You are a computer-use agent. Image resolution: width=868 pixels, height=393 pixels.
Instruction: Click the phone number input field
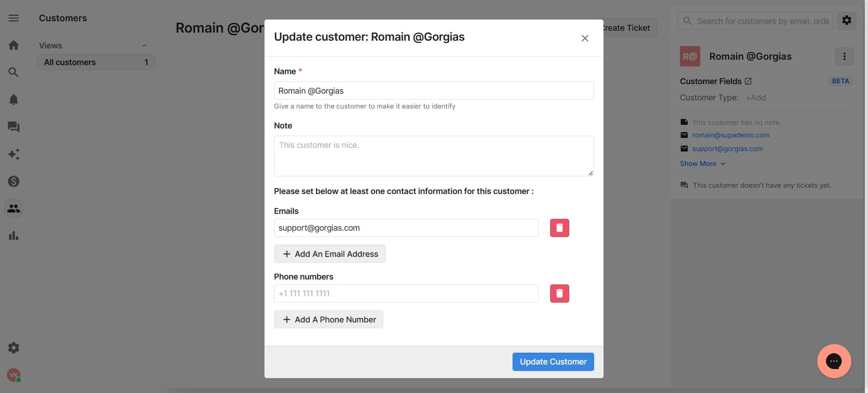[x=406, y=294]
